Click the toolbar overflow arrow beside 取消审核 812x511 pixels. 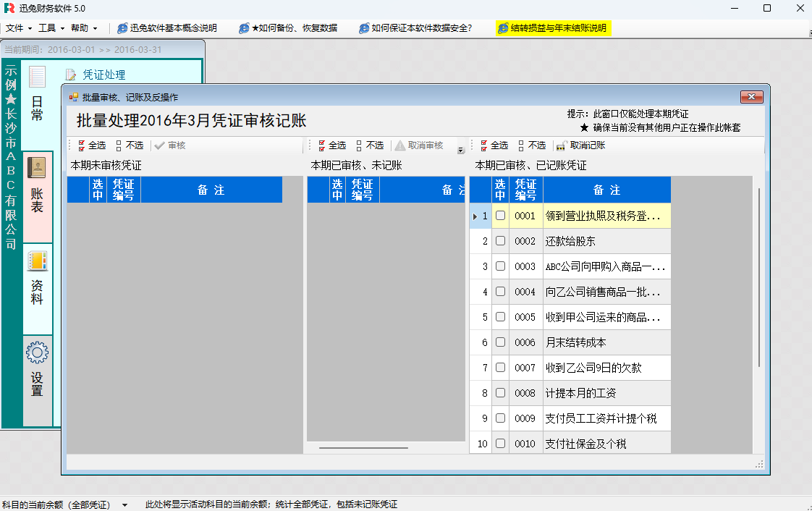point(461,150)
